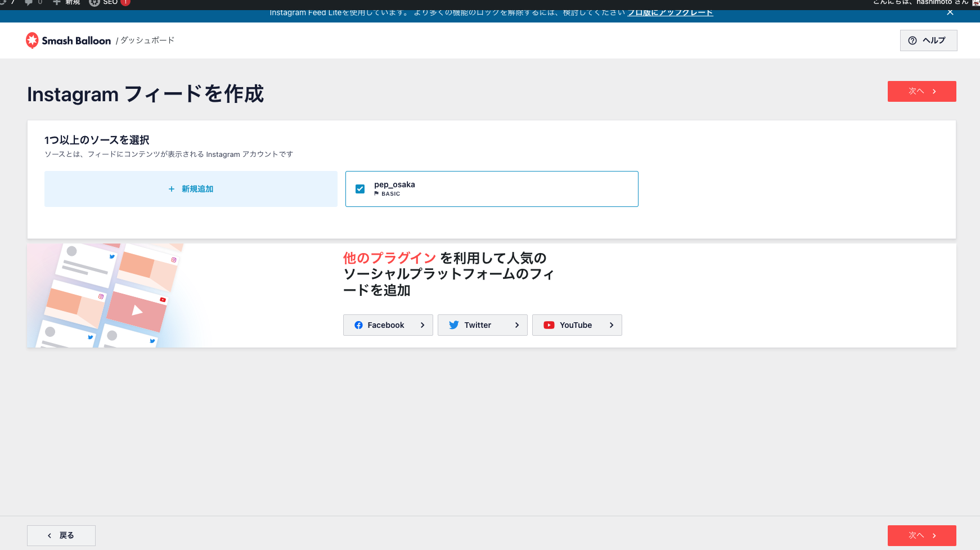Viewport: 980px width, 550px height.
Task: Click the 1つ以上のソースを選択 heading
Action: tap(97, 140)
